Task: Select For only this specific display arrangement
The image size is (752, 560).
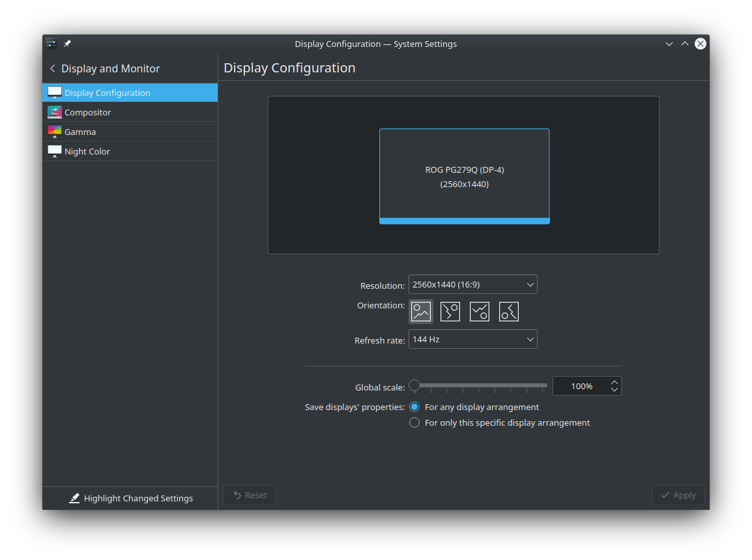Action: 414,422
